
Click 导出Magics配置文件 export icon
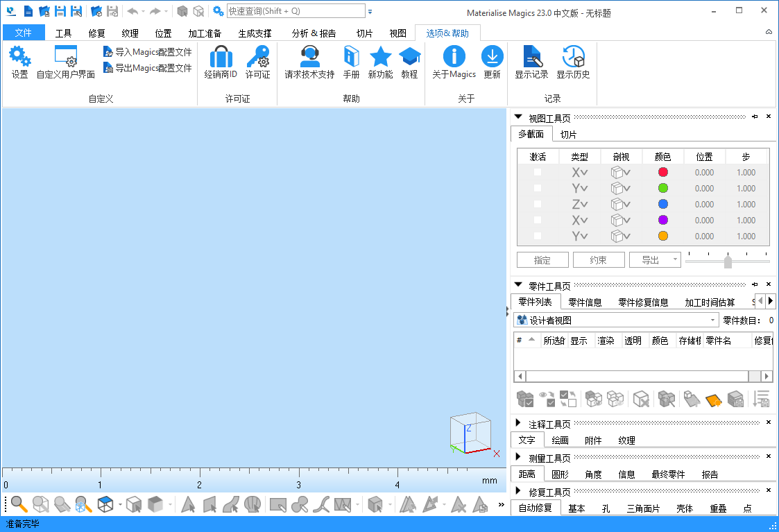click(x=108, y=67)
